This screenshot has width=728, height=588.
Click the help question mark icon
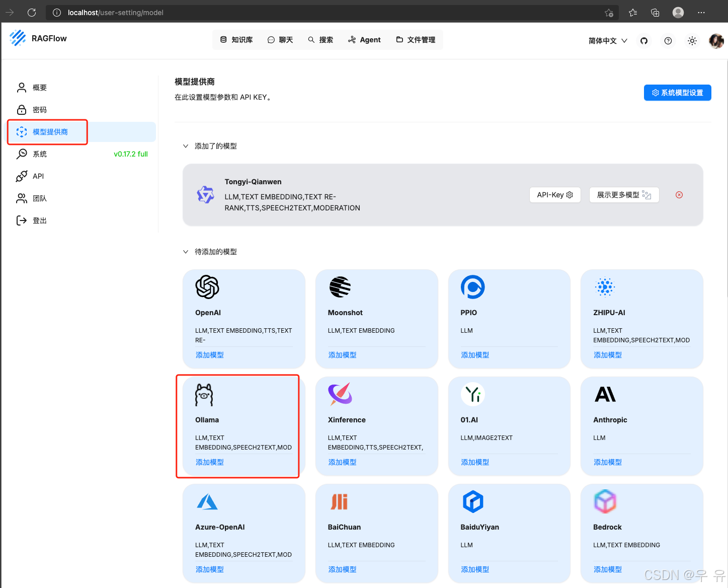(x=668, y=41)
